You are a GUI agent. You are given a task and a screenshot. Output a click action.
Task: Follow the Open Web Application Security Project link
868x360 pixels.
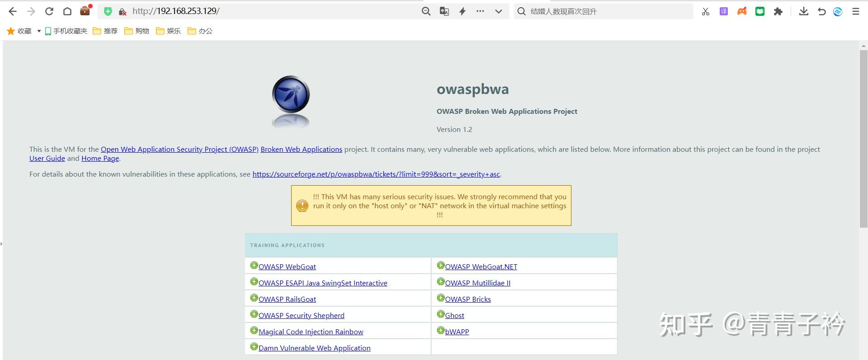tap(179, 150)
